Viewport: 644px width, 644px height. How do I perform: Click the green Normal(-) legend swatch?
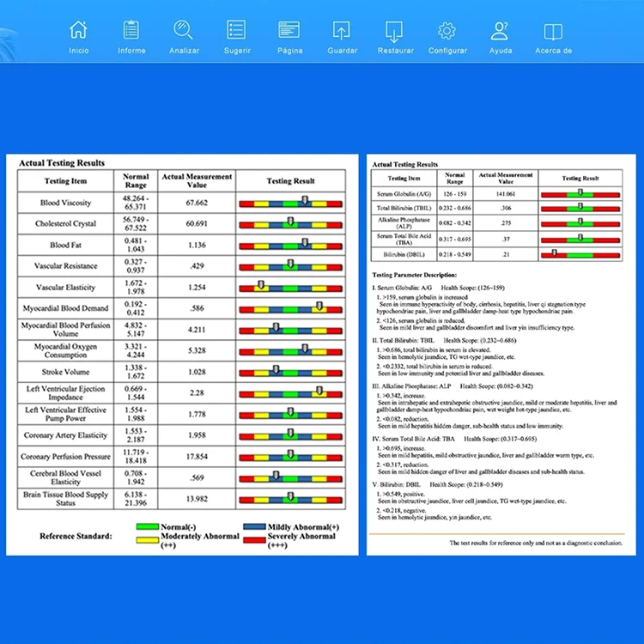[x=148, y=526]
